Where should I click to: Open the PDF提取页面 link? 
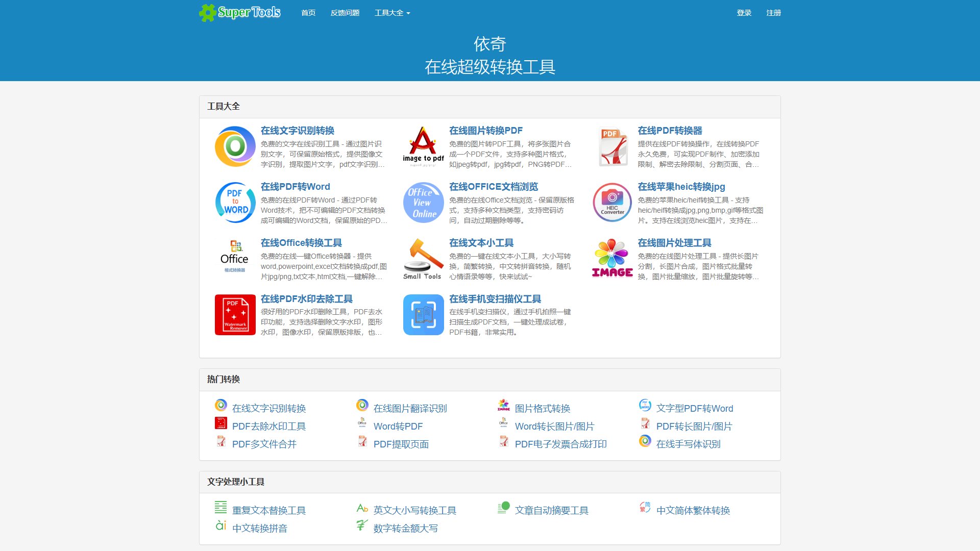coord(401,444)
